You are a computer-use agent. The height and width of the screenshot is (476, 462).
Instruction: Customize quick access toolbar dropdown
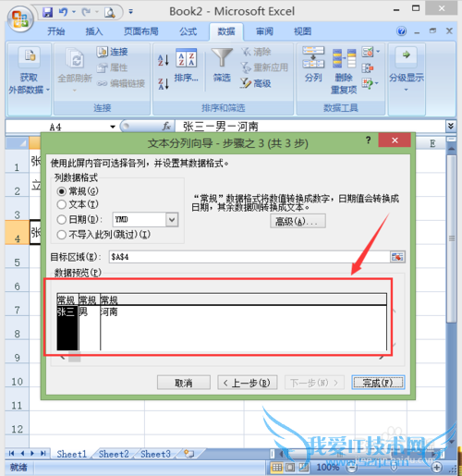click(131, 12)
